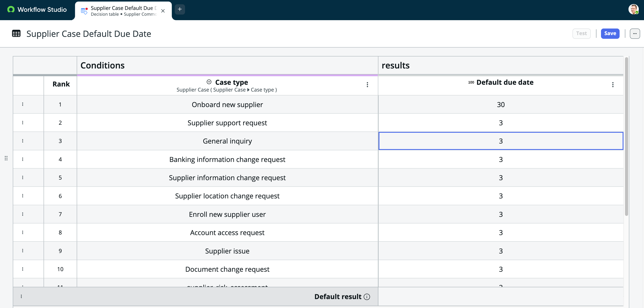This screenshot has width=644, height=308.
Task: Open the Default result row menu
Action: (x=21, y=297)
